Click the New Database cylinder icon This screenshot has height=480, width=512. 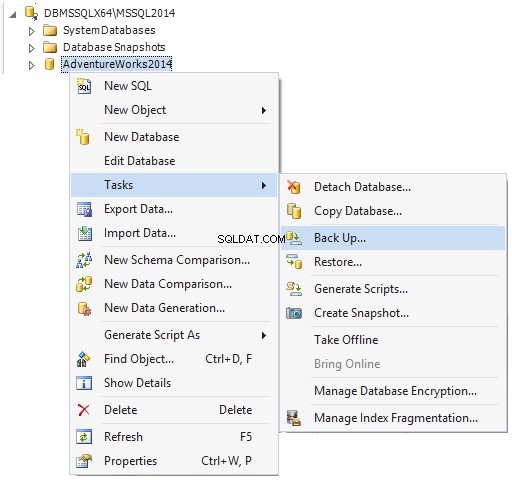(x=83, y=137)
